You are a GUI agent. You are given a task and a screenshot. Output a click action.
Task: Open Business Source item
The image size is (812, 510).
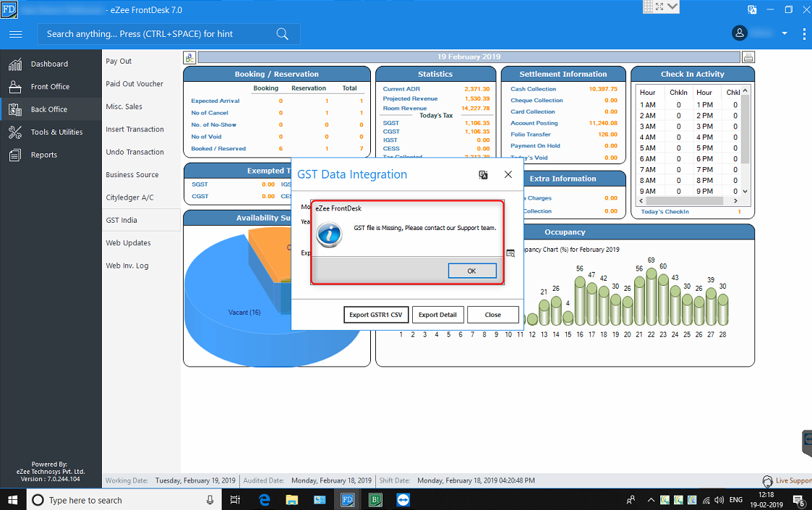tap(132, 175)
